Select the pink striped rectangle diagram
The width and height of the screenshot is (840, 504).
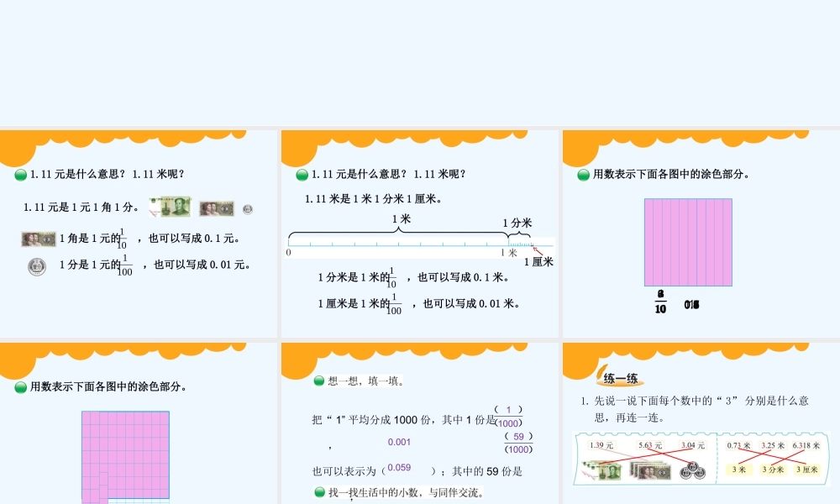point(688,242)
